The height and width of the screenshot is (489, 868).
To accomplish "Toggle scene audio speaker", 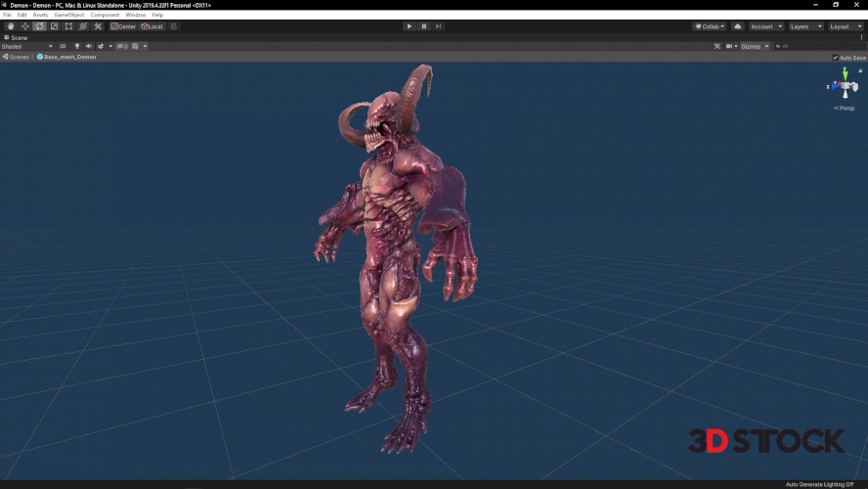I will click(x=89, y=46).
